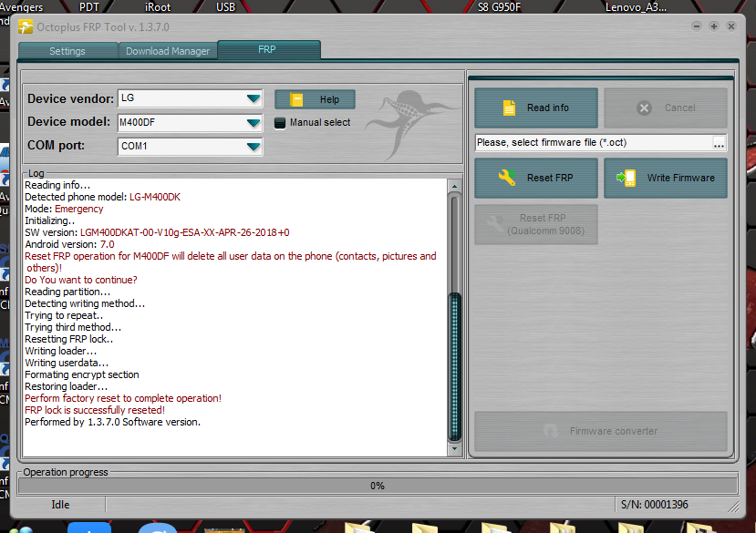
Task: Click the Firmware converter button
Action: click(601, 431)
